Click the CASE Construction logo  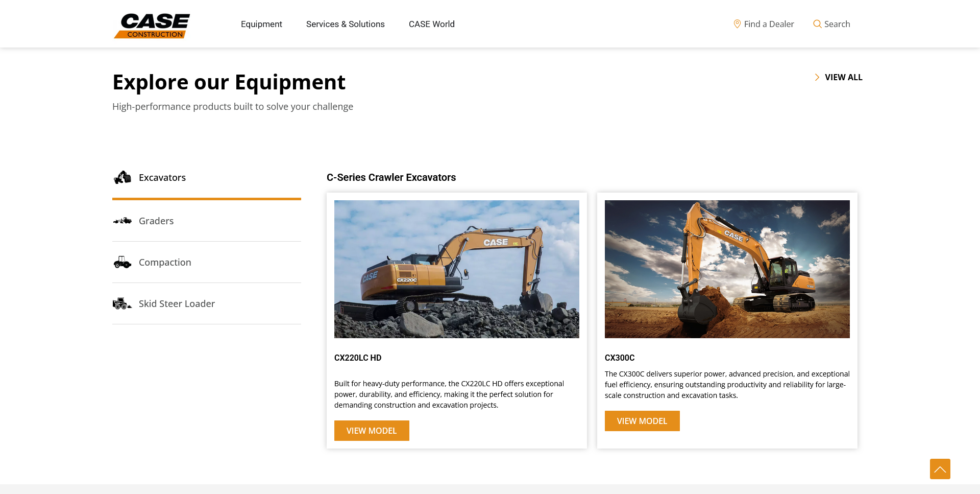(x=152, y=26)
